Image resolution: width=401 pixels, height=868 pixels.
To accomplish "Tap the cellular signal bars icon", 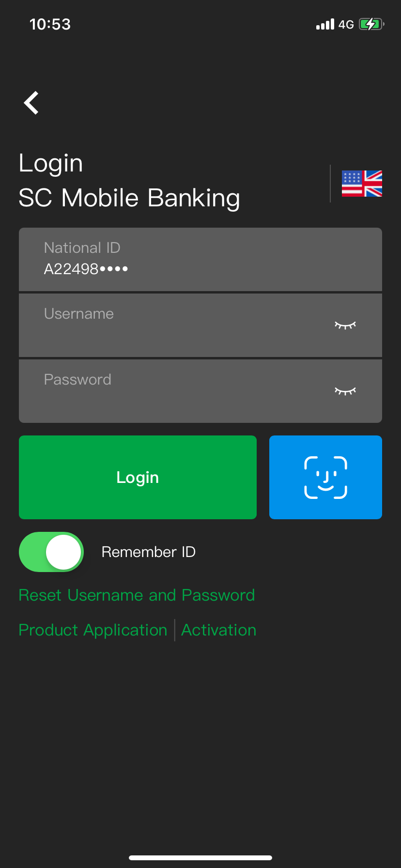I will [x=325, y=24].
